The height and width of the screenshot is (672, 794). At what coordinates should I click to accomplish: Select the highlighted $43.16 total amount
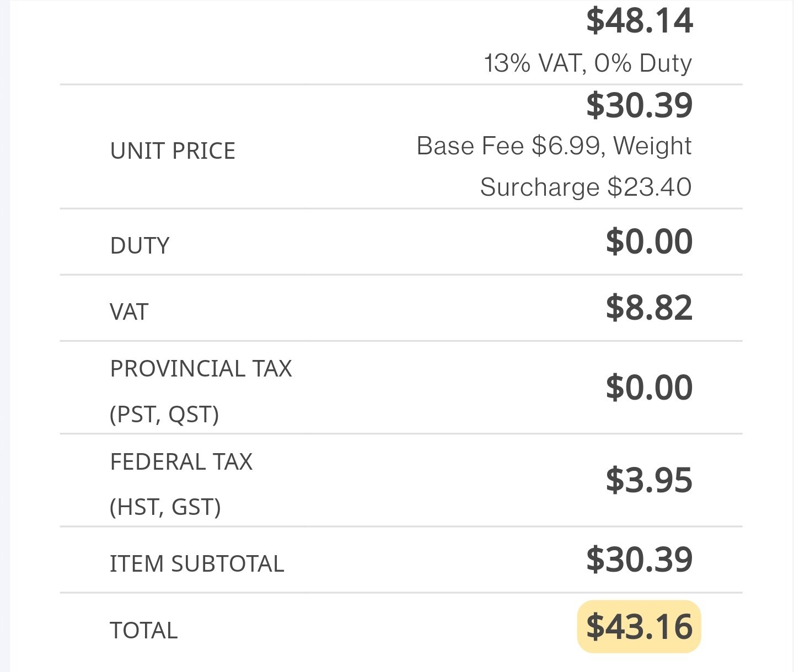[639, 627]
